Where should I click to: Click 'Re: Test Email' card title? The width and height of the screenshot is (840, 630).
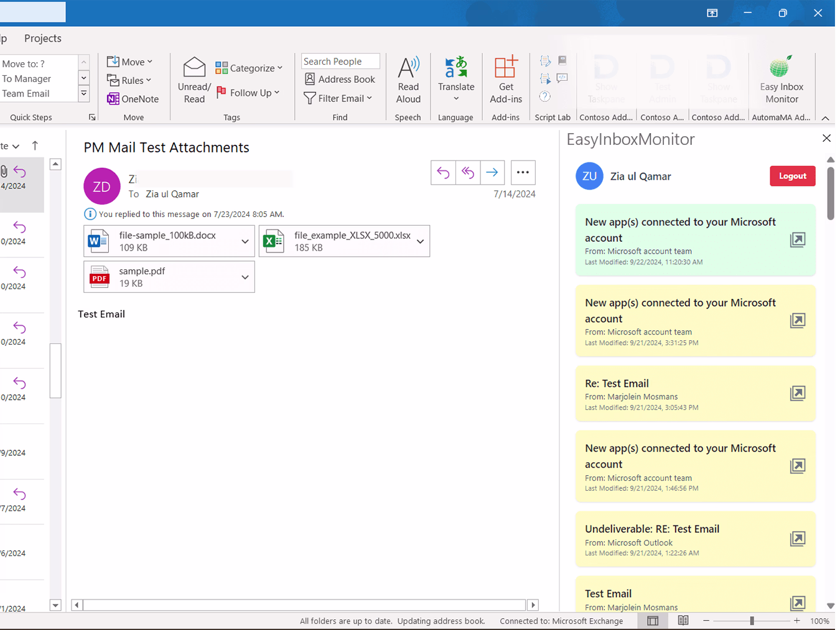point(617,384)
